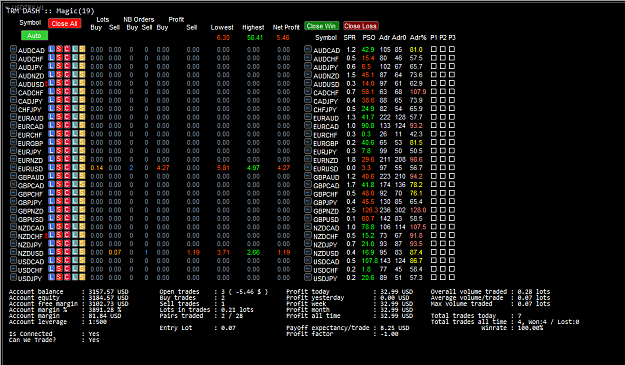Open GBPUSD chart icon in SPR table
The image size is (625, 365).
tap(308, 218)
